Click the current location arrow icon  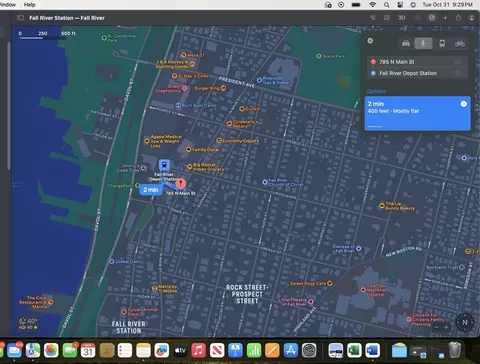click(373, 18)
